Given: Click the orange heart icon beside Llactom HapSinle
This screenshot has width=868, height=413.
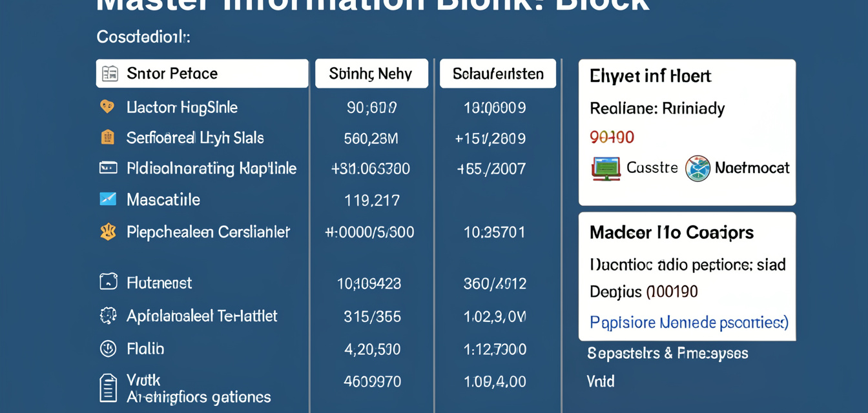Looking at the screenshot, I should click(107, 106).
